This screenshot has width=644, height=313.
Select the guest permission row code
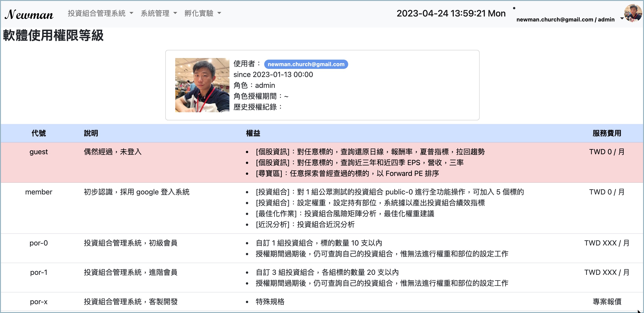click(38, 152)
